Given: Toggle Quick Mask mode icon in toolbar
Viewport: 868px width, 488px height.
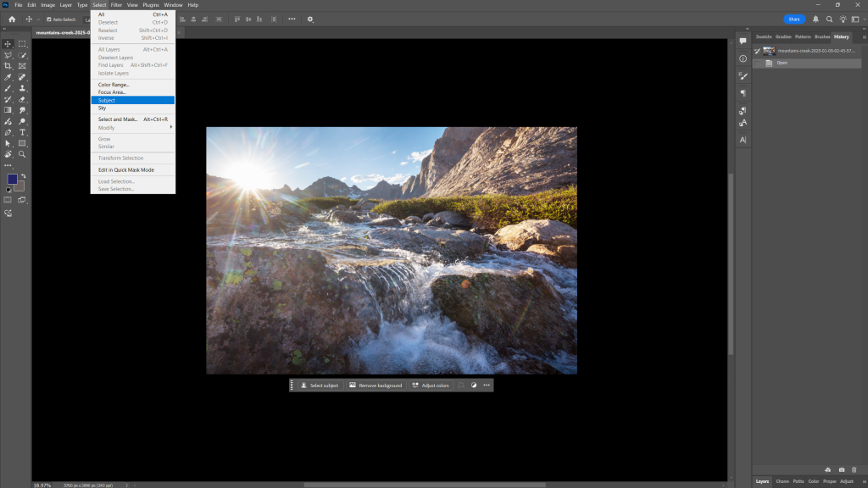Looking at the screenshot, I should 8,200.
